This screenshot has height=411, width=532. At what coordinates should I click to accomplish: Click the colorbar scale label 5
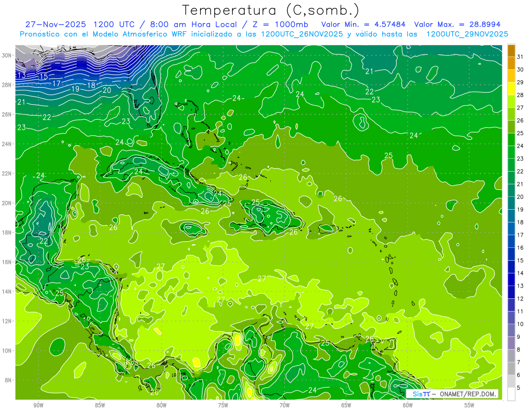click(x=519, y=388)
